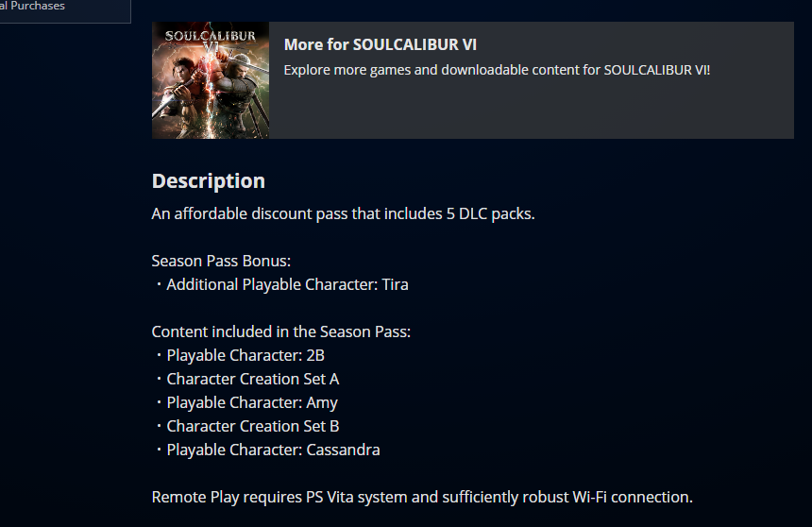This screenshot has height=527, width=812.
Task: Select the partially visible 'Purchases' sidebar item
Action: tap(33, 6)
